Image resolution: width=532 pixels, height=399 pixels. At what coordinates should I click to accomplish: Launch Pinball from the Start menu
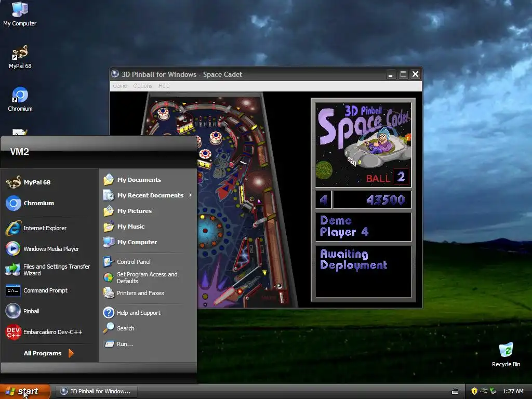pyautogui.click(x=49, y=311)
